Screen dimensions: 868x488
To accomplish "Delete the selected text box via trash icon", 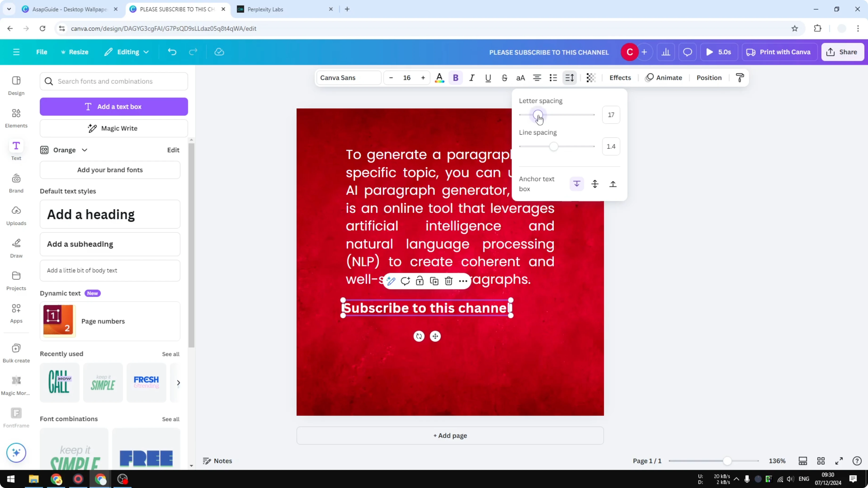I will pyautogui.click(x=448, y=281).
